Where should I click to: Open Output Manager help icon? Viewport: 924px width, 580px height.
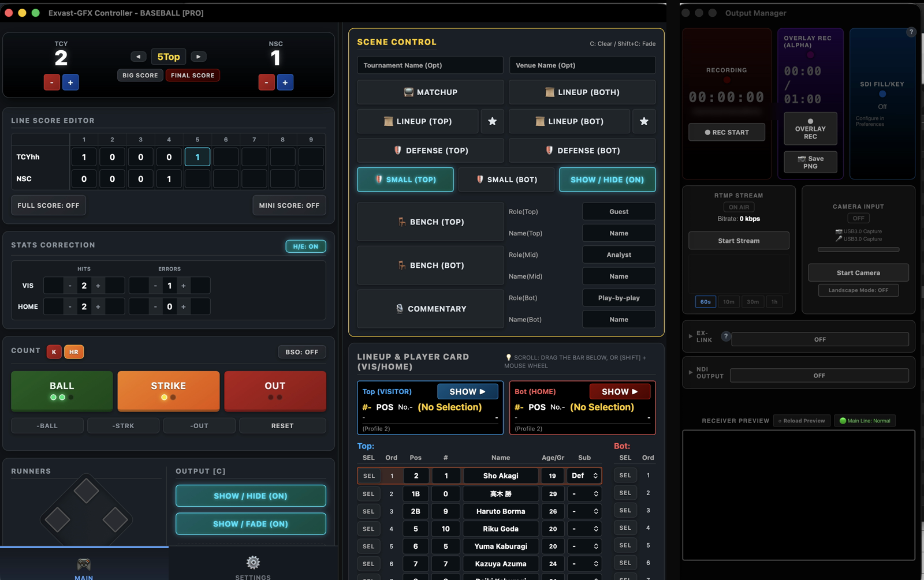pos(911,32)
